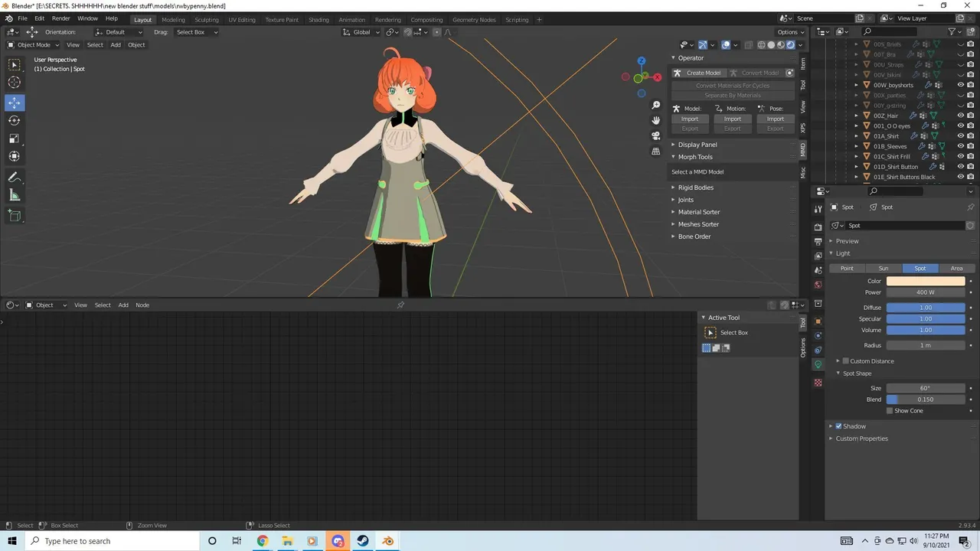Open the Global orientation dropdown
The image size is (980, 551).
(360, 32)
